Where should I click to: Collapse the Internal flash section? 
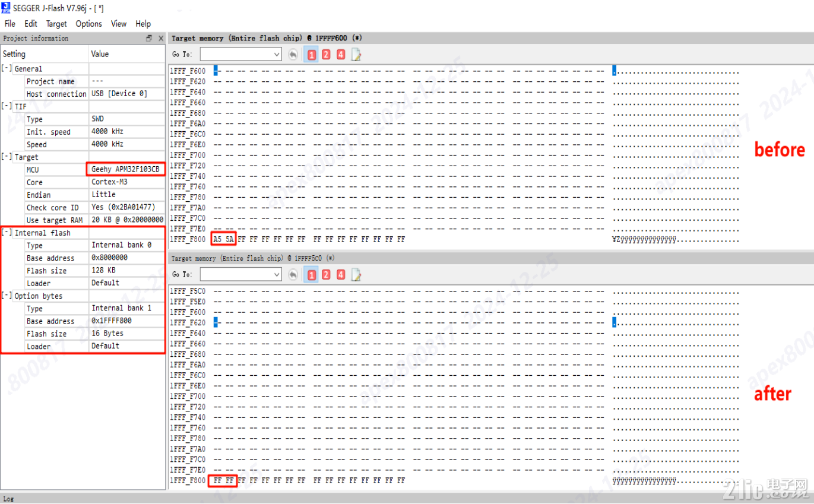[x=7, y=233]
